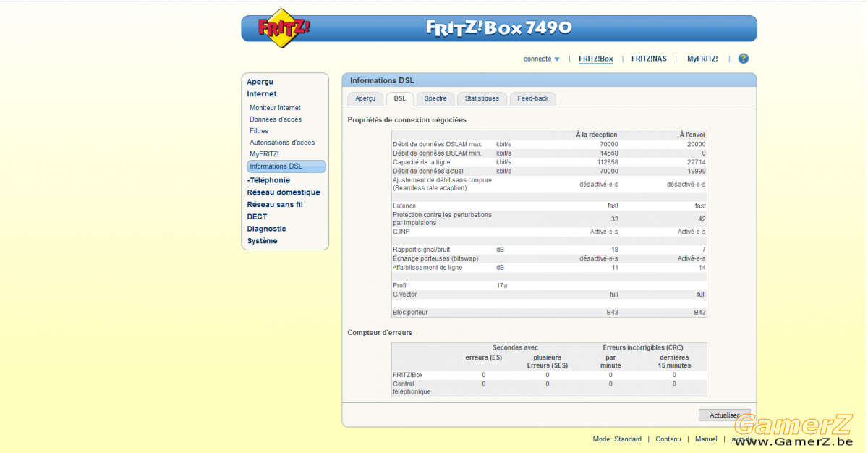Expand the Système sidebar section
Viewport: 868px width, 453px height.
tap(262, 241)
